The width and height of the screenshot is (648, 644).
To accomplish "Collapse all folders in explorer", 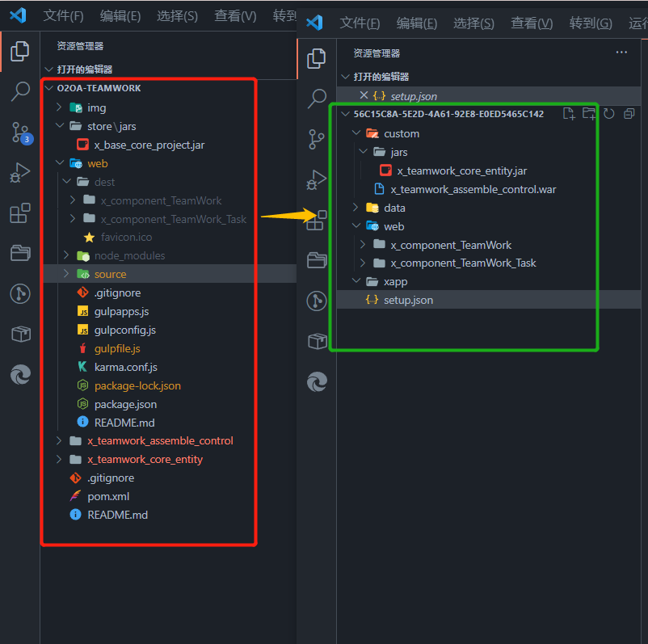I will pos(629,114).
